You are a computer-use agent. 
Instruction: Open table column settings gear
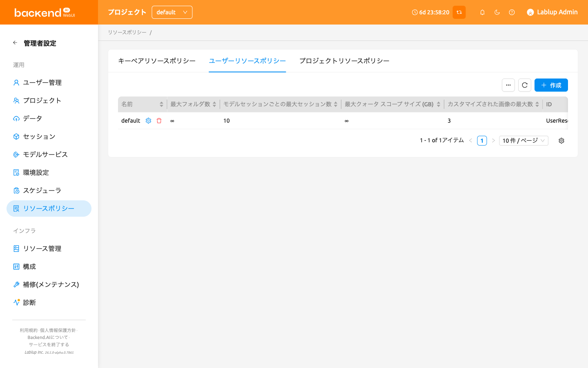coord(561,141)
